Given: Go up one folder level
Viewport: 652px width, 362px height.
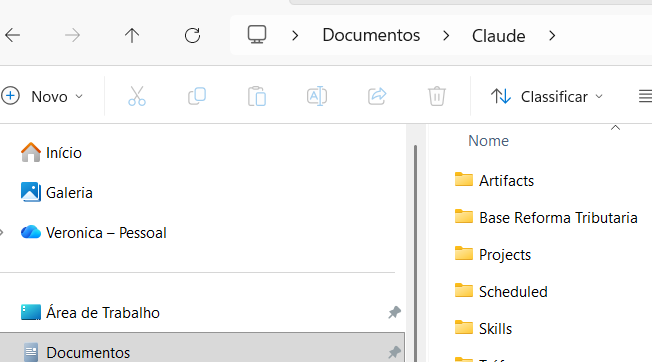Looking at the screenshot, I should (x=132, y=35).
